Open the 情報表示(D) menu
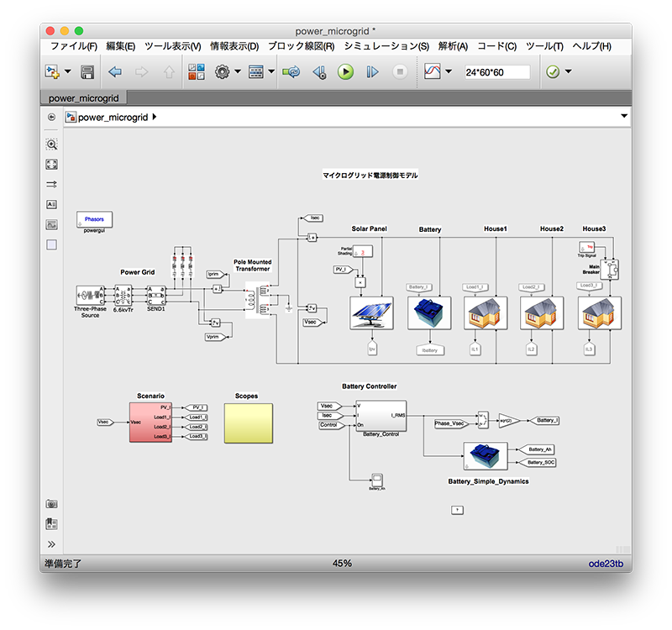Screen dimensions: 672x630 pyautogui.click(x=234, y=46)
